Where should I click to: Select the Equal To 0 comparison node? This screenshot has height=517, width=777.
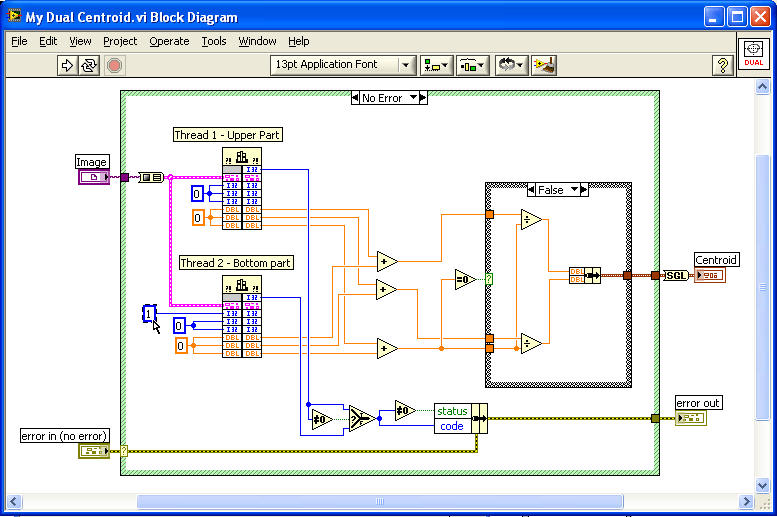tap(465, 280)
